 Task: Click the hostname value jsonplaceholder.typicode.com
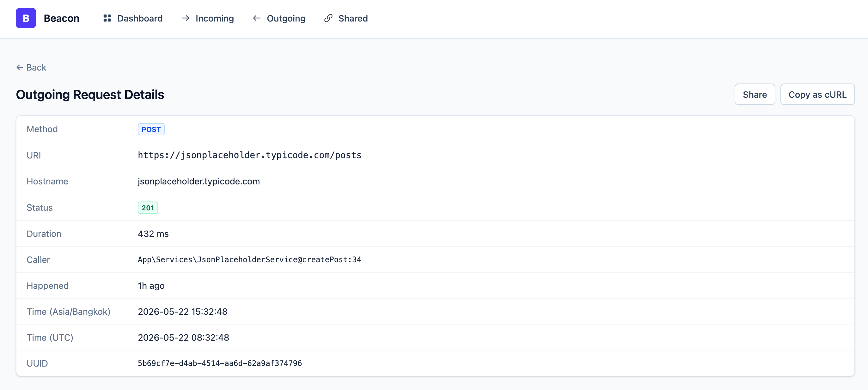pos(199,181)
